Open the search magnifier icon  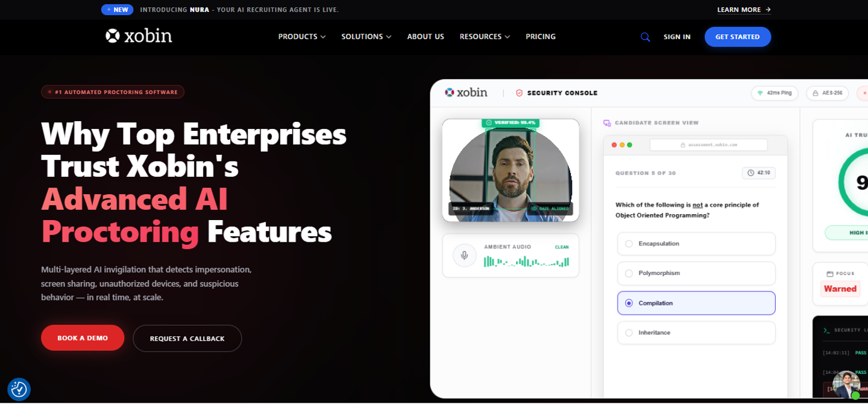645,37
